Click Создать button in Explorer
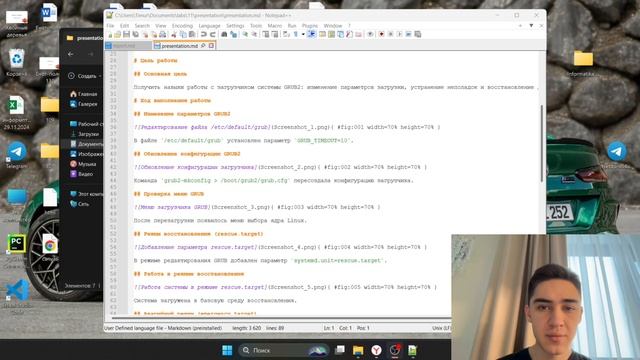This screenshot has width=640, height=360. click(83, 76)
